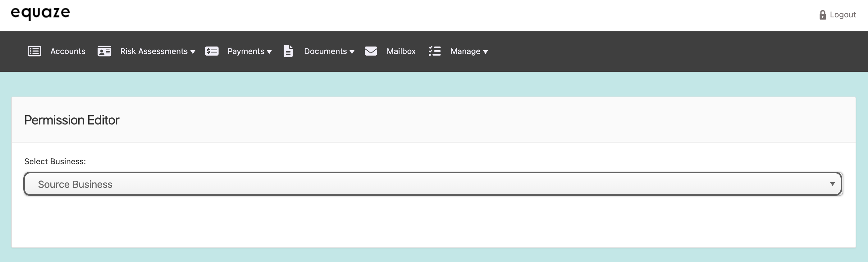Click the Documents file icon
This screenshot has width=868, height=262.
pyautogui.click(x=288, y=51)
